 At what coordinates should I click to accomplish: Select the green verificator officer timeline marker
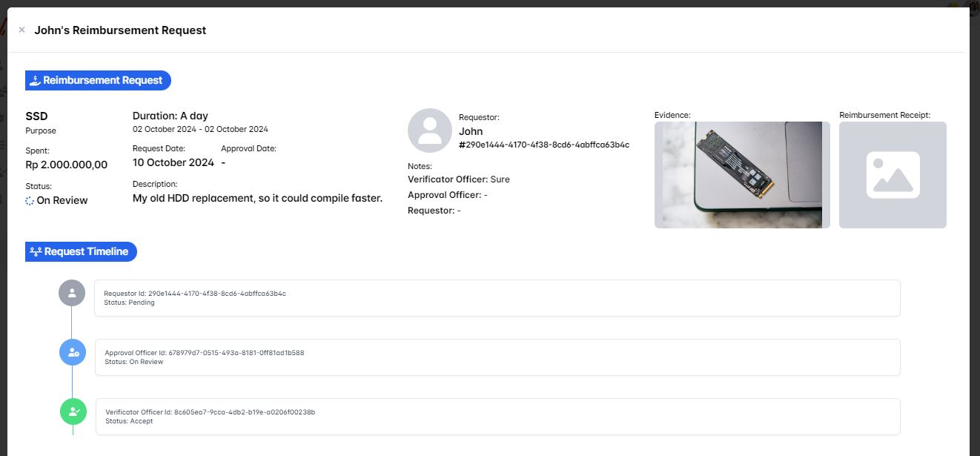pos(73,411)
